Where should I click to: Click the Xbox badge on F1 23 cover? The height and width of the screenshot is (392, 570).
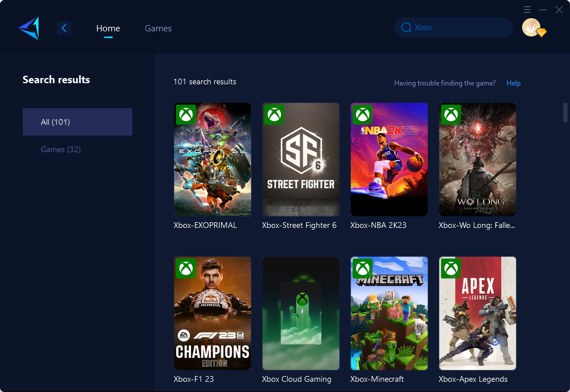coord(186,268)
